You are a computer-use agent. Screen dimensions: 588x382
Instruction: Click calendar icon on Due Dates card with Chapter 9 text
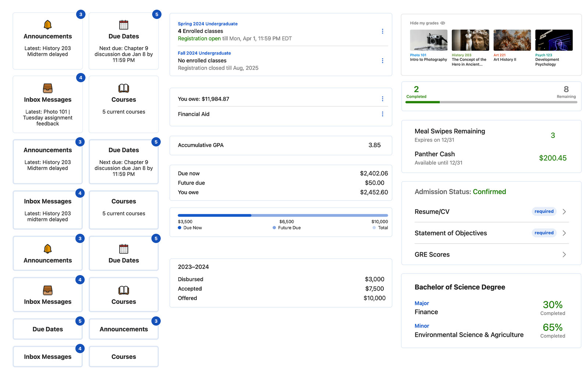(124, 25)
